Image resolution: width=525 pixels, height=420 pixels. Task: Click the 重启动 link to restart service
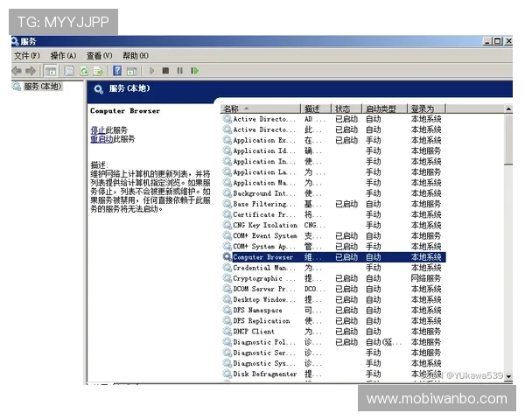coord(101,139)
